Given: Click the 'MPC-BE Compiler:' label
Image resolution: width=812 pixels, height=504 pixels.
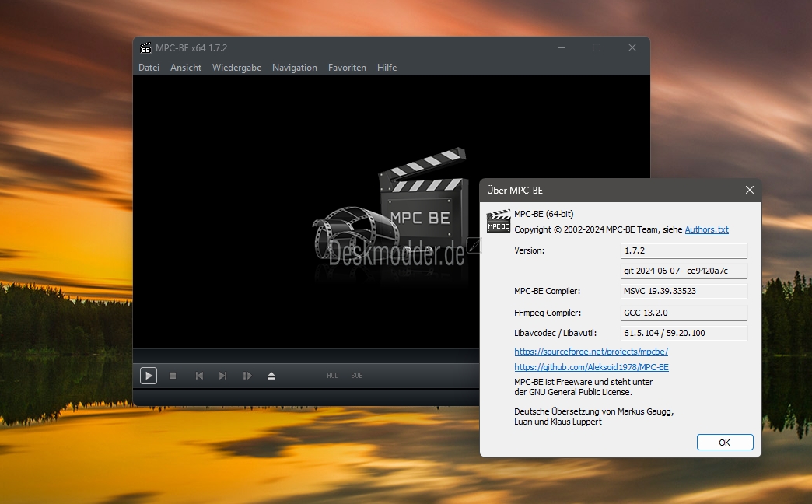Looking at the screenshot, I should 547,291.
